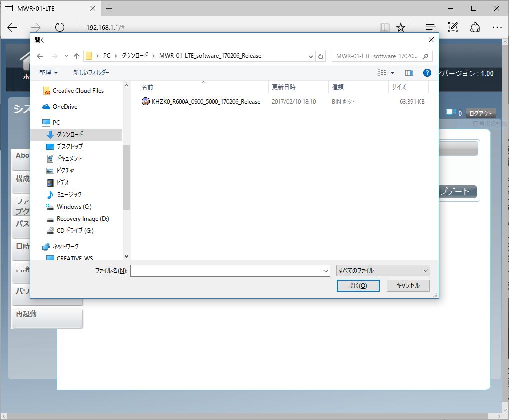
Task: Cancel the dialog with キャンセル
Action: [x=408, y=286]
